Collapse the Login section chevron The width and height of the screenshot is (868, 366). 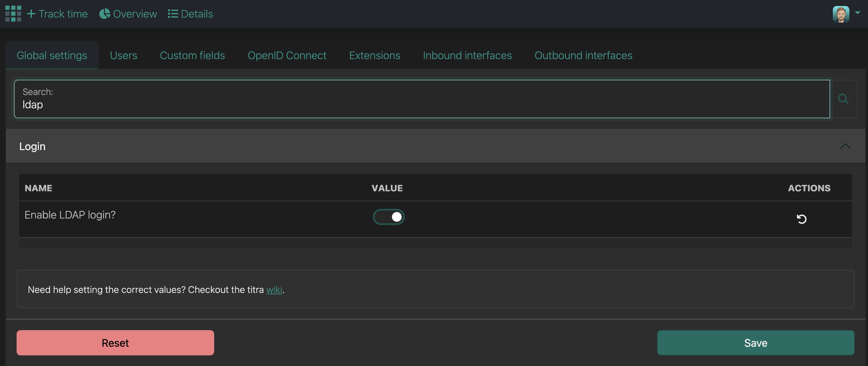pos(845,146)
